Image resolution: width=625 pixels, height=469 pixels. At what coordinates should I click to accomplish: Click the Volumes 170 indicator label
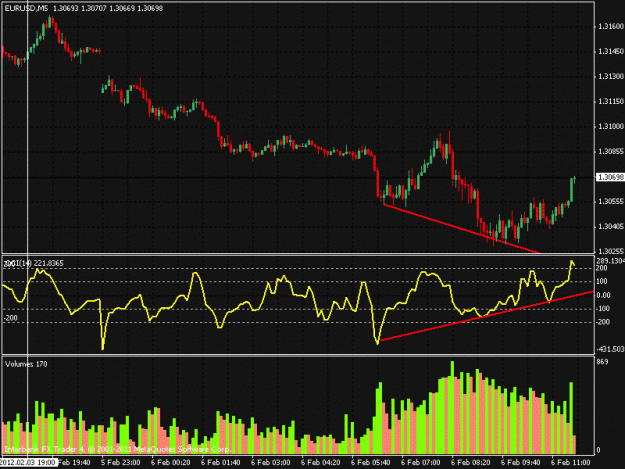(26, 364)
